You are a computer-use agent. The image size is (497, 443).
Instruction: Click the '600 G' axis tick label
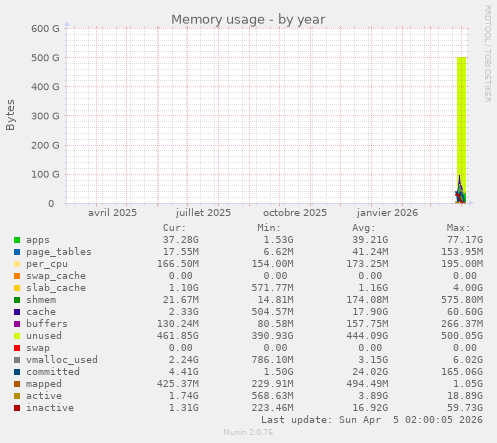(45, 28)
